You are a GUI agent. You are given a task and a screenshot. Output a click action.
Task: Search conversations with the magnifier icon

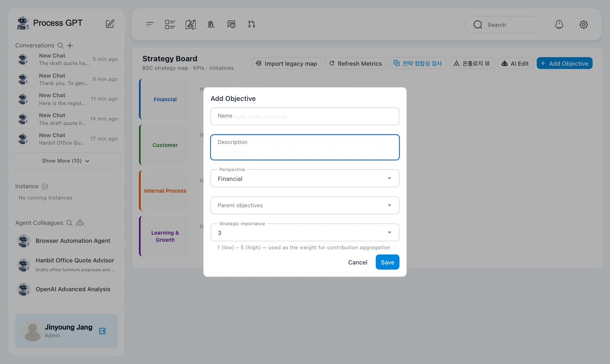tap(60, 45)
